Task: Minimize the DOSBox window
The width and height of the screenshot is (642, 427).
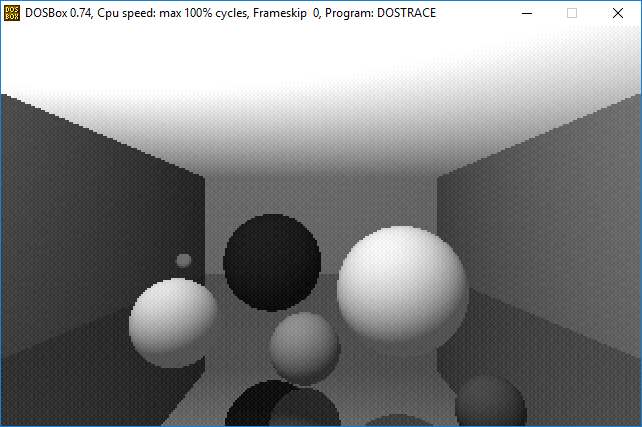Action: [527, 13]
